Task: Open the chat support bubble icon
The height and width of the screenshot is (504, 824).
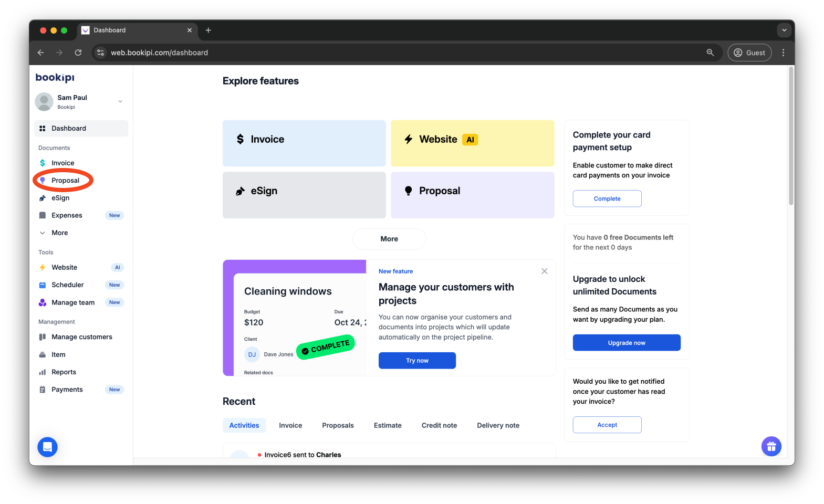Action: pyautogui.click(x=47, y=447)
